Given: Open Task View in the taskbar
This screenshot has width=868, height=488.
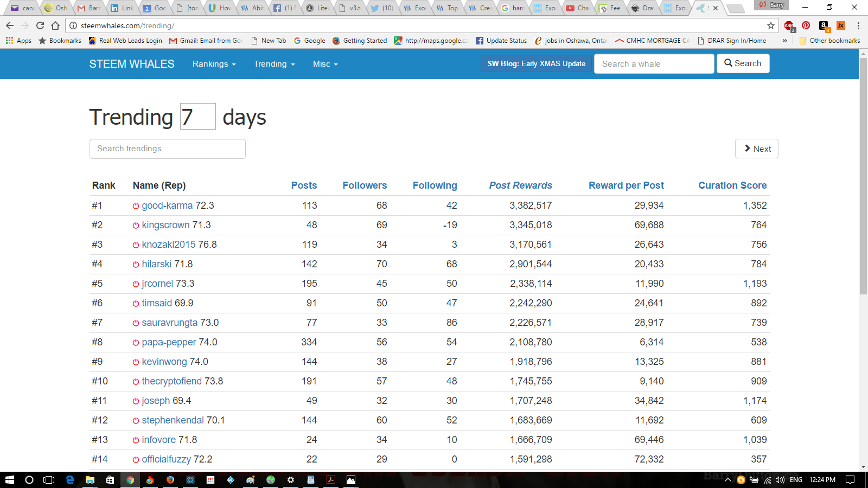Looking at the screenshot, I should (x=49, y=480).
